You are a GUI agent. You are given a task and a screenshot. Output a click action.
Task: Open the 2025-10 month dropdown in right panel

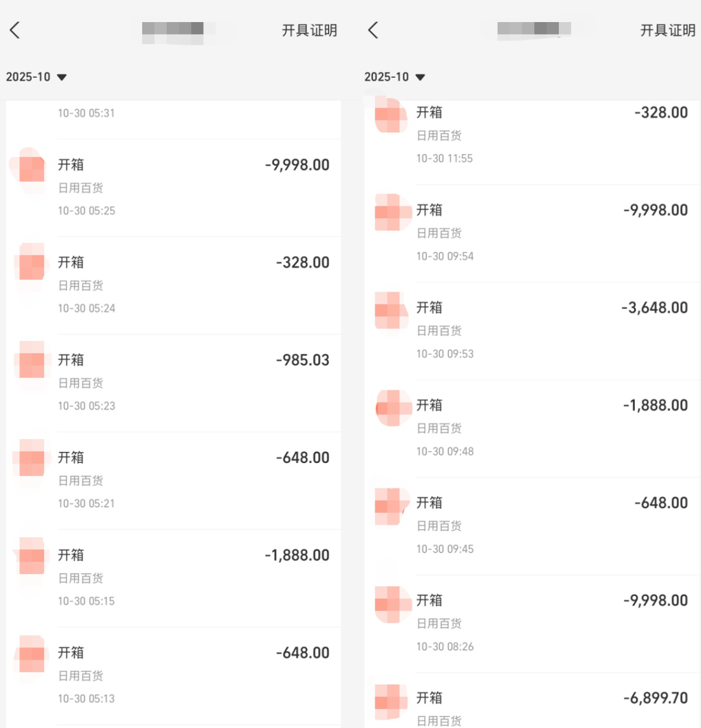pyautogui.click(x=395, y=77)
